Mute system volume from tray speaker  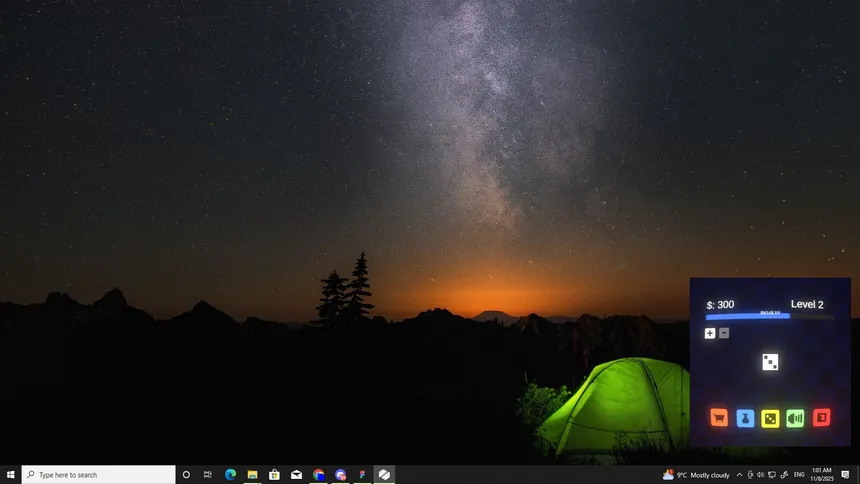coord(760,475)
